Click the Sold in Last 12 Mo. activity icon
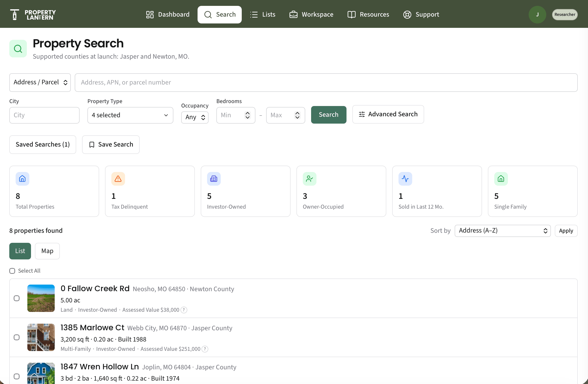The height and width of the screenshot is (384, 588). 405,179
